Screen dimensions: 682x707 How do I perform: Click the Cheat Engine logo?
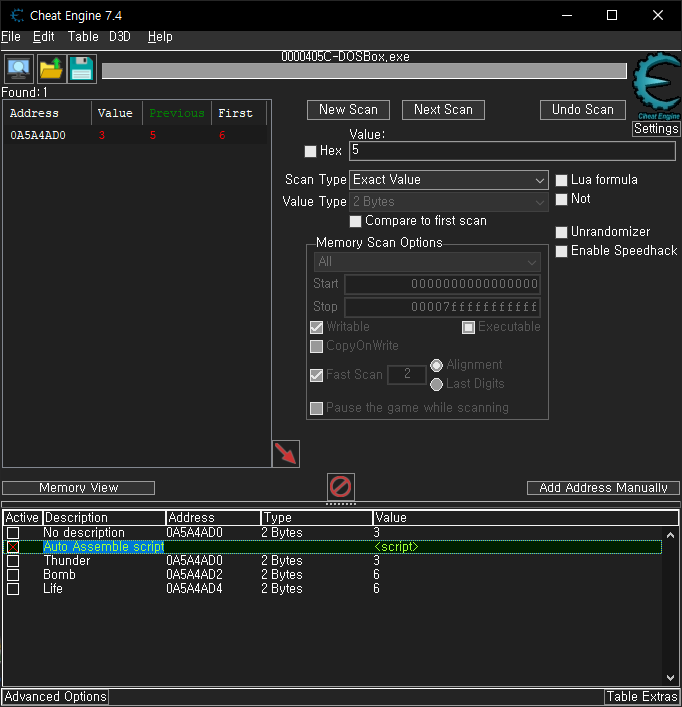[657, 86]
